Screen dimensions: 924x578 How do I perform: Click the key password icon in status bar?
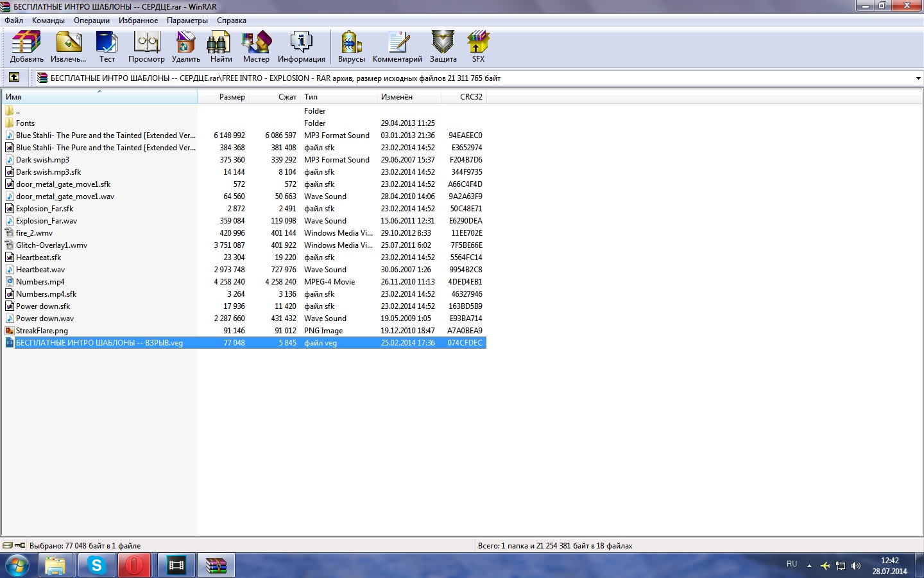tap(20, 545)
